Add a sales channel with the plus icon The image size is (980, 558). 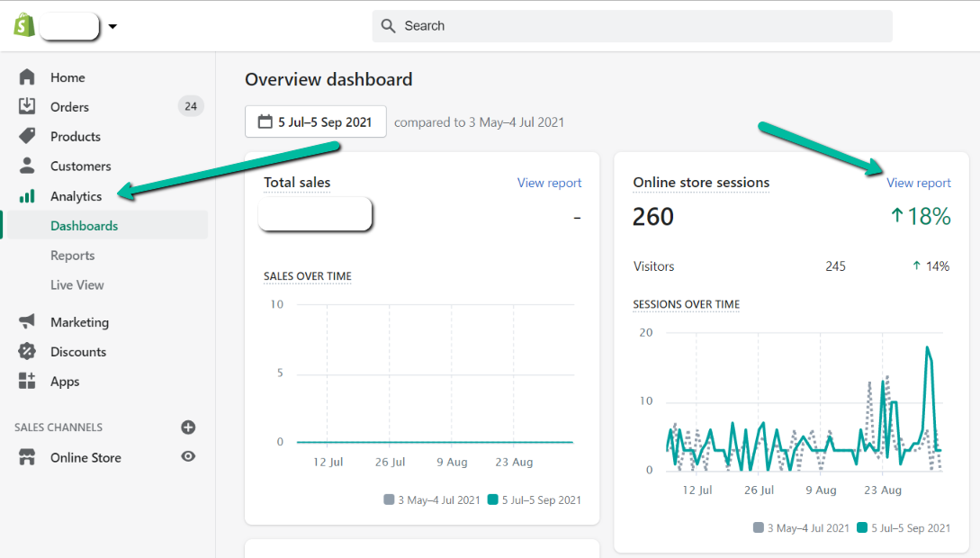coord(188,427)
